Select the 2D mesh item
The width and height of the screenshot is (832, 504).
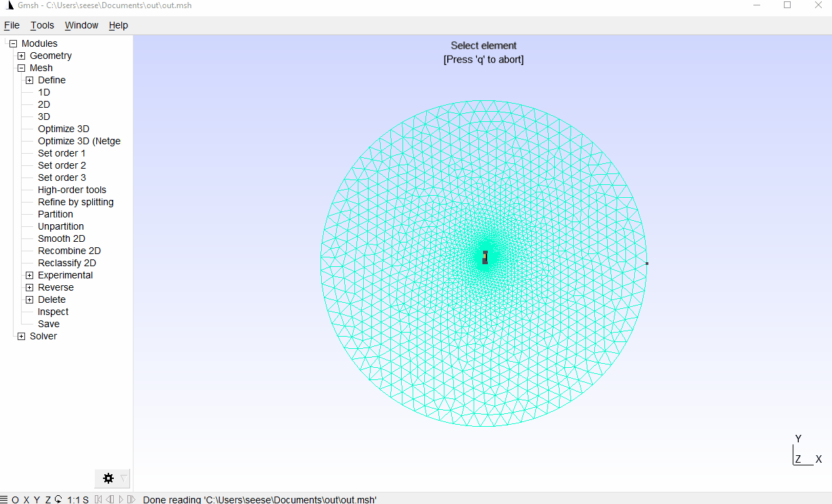click(x=44, y=104)
